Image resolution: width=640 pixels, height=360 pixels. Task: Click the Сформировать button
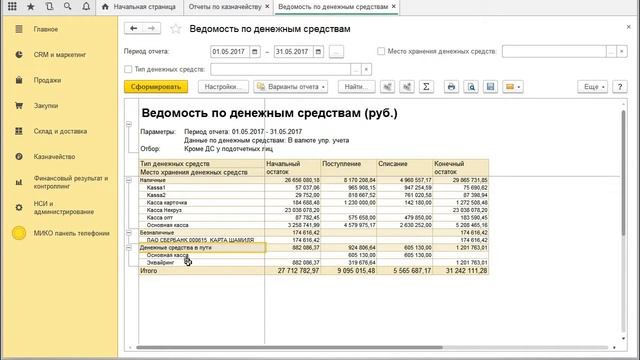156,87
